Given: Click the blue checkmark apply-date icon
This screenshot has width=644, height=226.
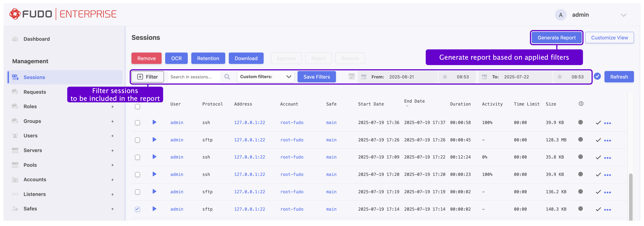Looking at the screenshot, I should click(x=597, y=76).
